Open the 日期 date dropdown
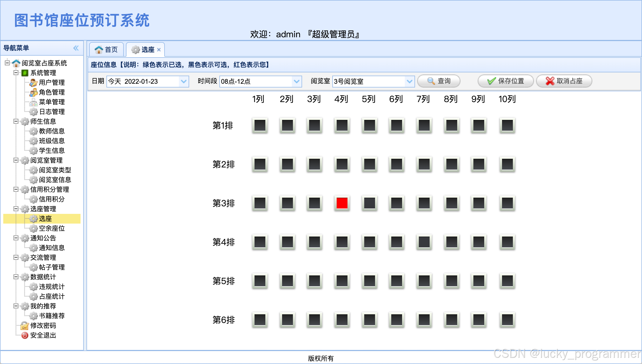The image size is (642, 364). click(184, 81)
